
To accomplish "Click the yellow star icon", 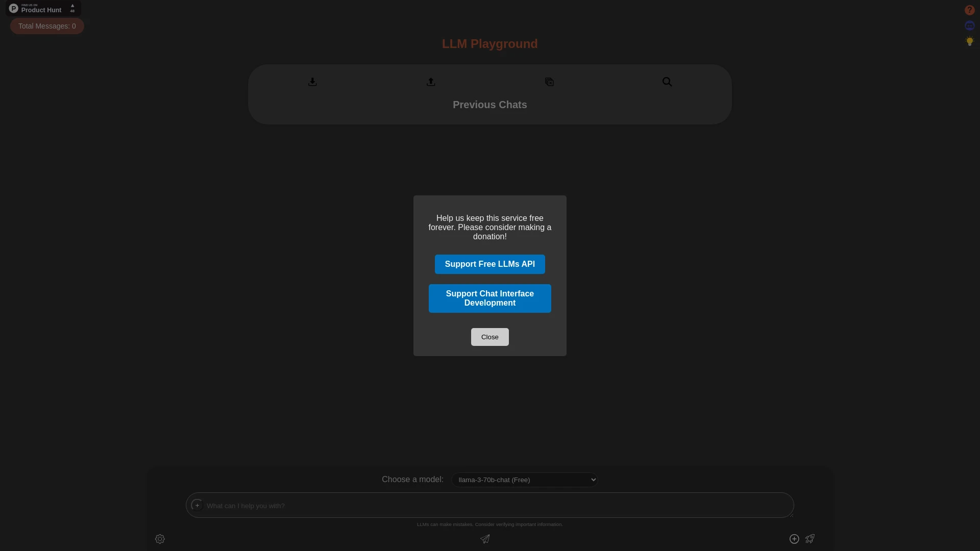I will (x=969, y=42).
